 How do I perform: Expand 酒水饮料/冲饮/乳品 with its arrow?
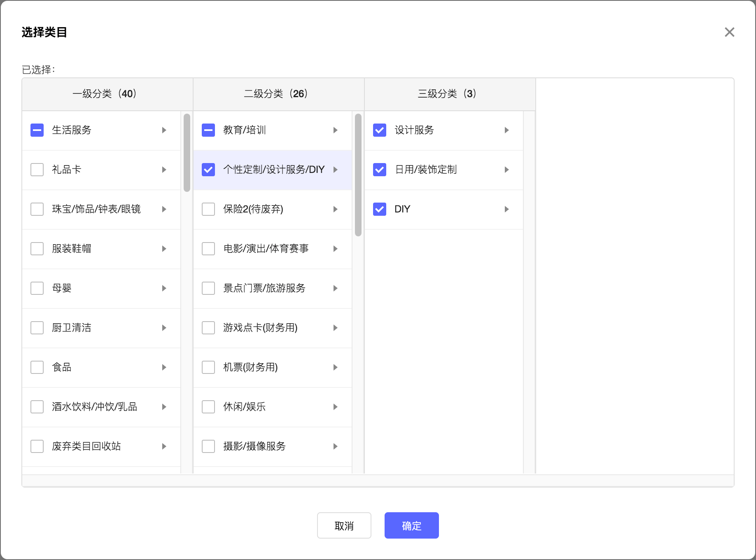click(164, 407)
